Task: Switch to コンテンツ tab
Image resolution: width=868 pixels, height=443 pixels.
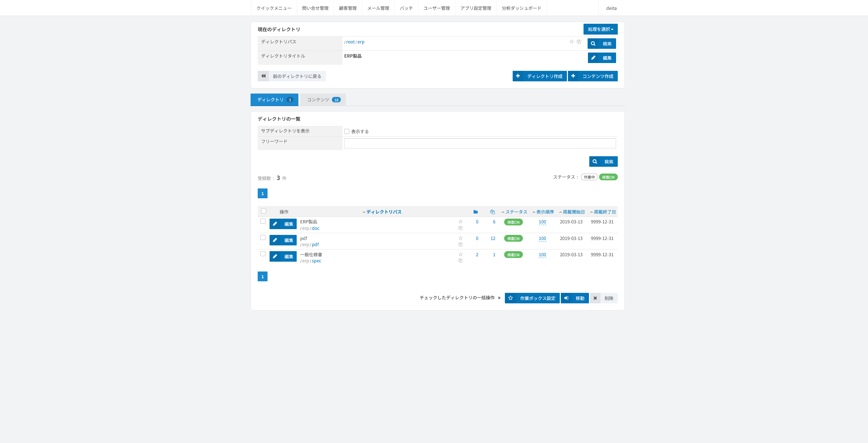Action: click(323, 100)
